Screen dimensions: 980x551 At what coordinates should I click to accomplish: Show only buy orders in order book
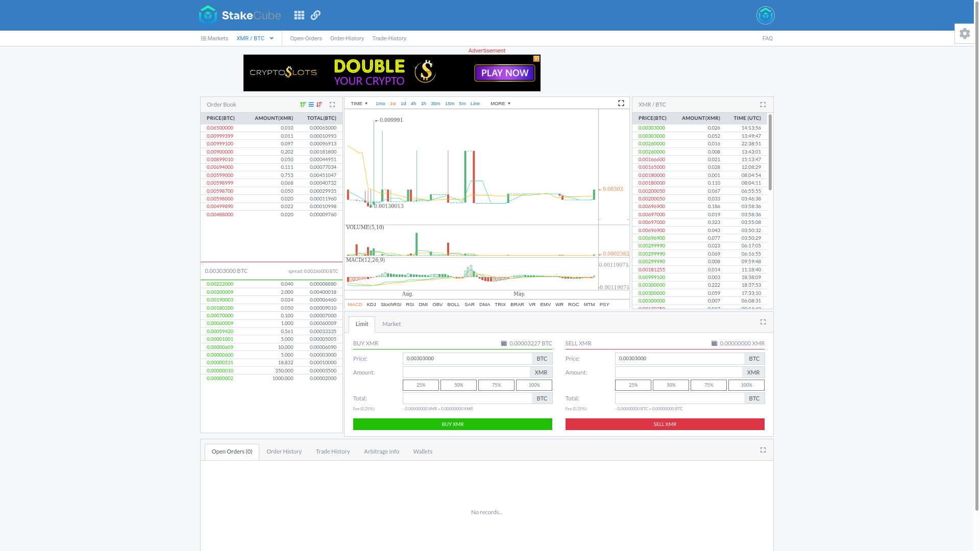(x=303, y=105)
